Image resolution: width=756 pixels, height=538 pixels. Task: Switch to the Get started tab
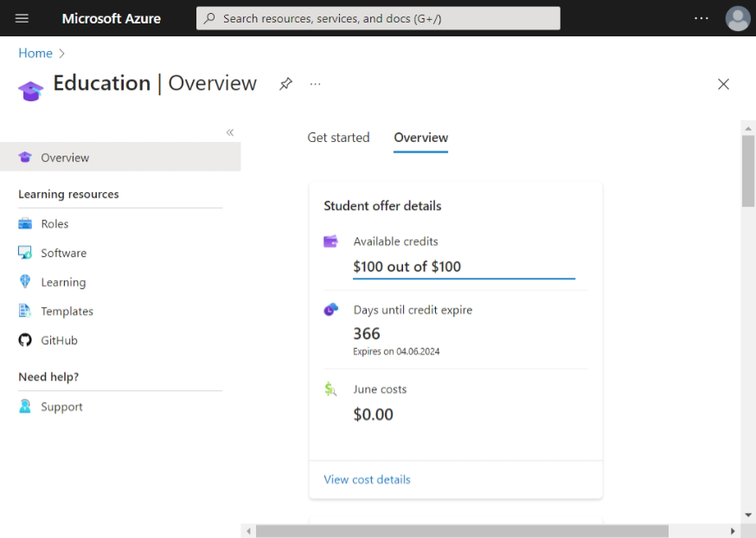click(x=338, y=138)
